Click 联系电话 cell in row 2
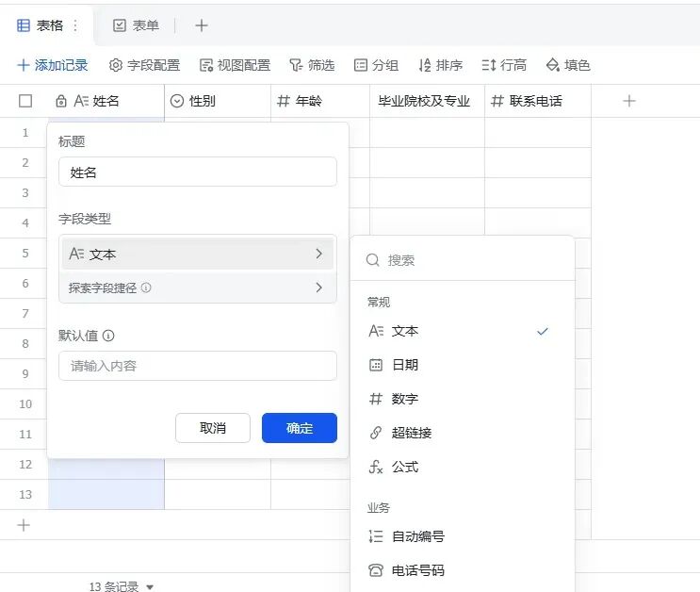Screen dimensions: 700x592 [x=538, y=163]
